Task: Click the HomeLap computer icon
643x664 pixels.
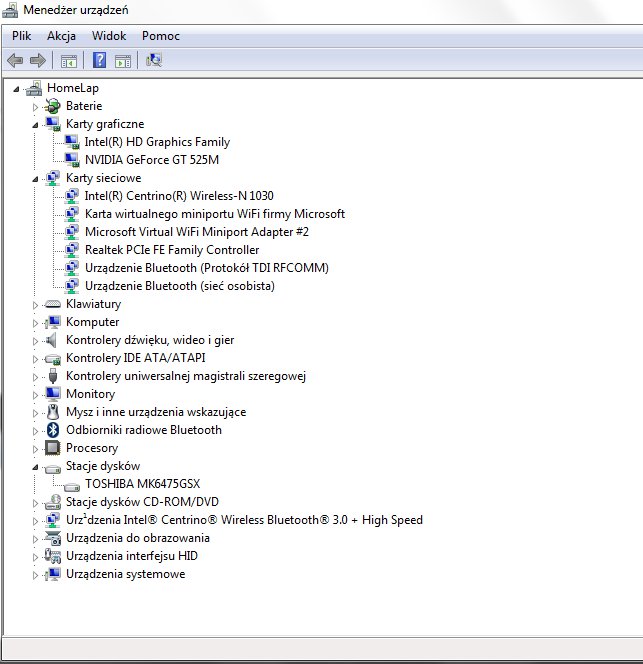Action: (x=34, y=88)
